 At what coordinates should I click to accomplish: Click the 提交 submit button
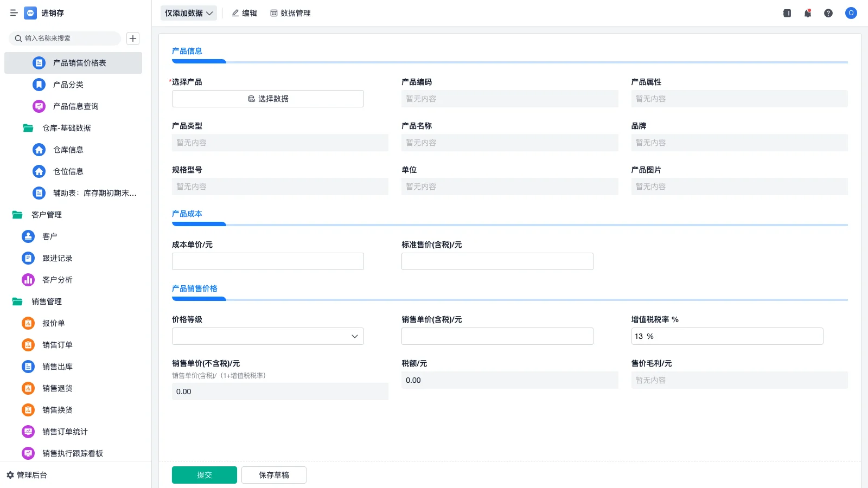coord(205,475)
